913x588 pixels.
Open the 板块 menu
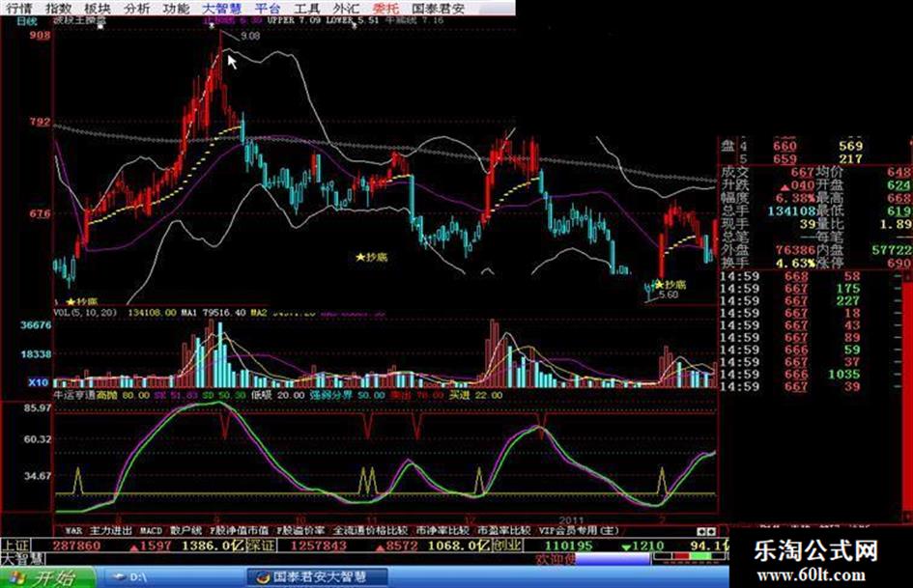click(98, 8)
